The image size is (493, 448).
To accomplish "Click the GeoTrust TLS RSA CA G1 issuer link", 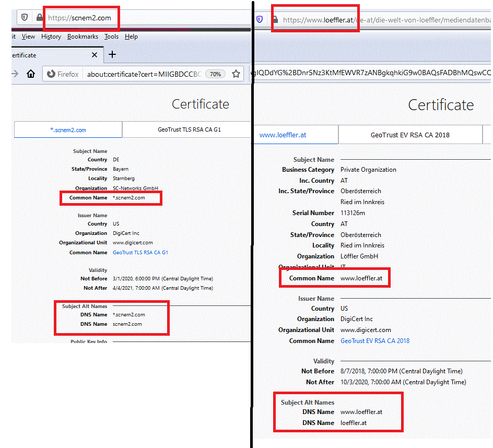I will point(140,252).
